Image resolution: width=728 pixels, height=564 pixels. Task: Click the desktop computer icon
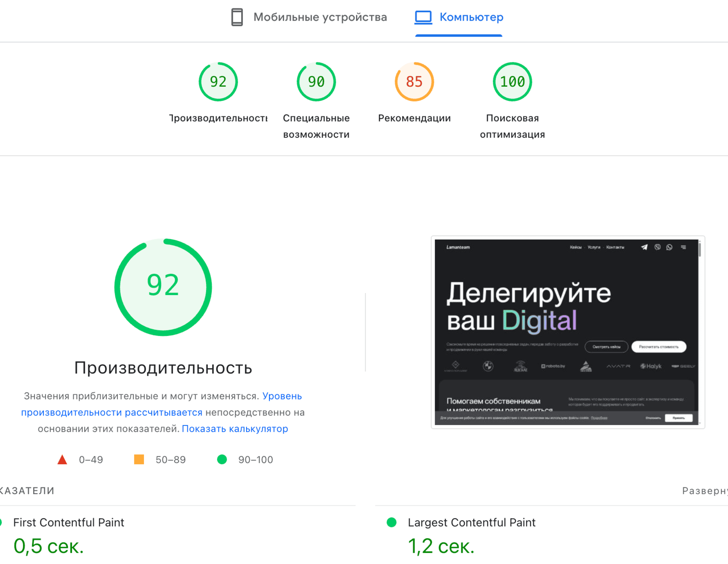423,17
